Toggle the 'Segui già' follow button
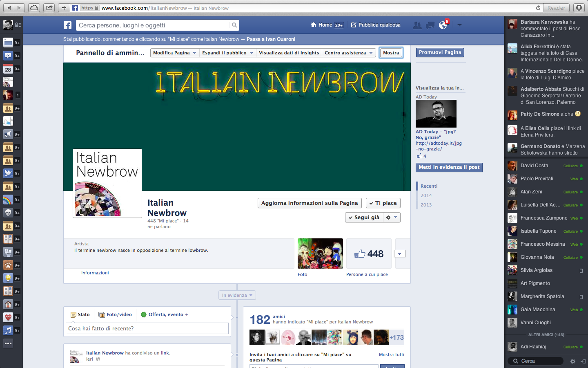This screenshot has height=368, width=588. point(364,218)
